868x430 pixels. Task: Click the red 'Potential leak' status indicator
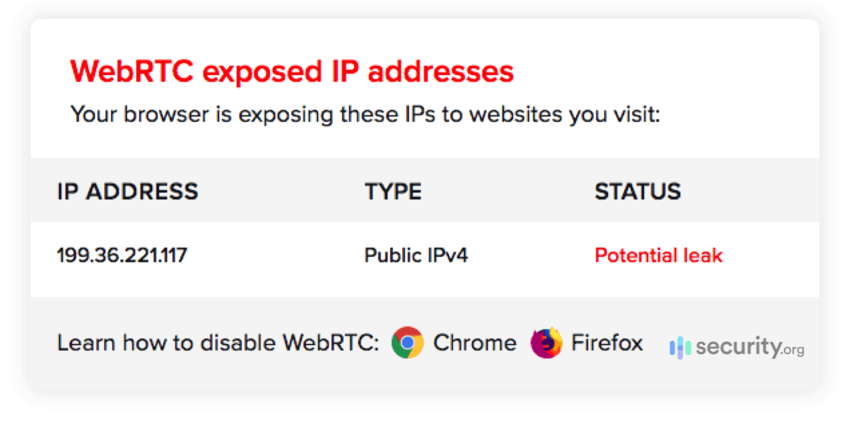pos(659,255)
